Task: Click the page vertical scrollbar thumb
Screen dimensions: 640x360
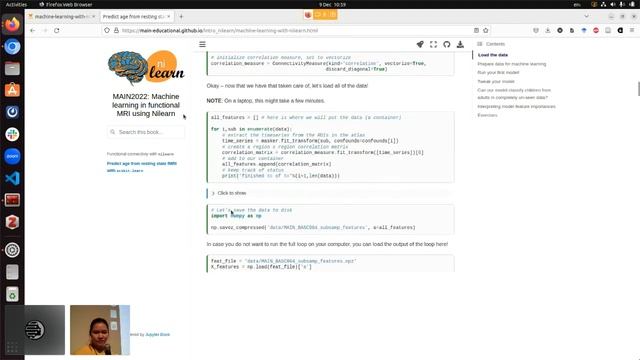Action: pyautogui.click(x=638, y=89)
